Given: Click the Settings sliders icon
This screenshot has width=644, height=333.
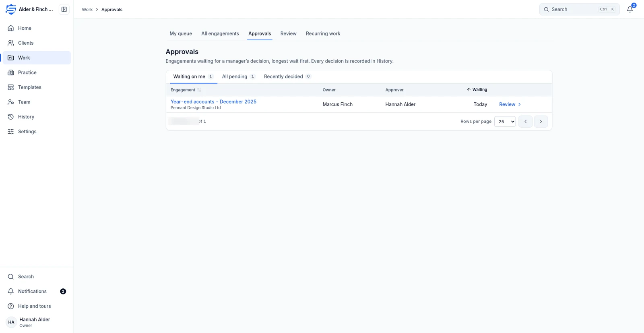Looking at the screenshot, I should click(11, 132).
